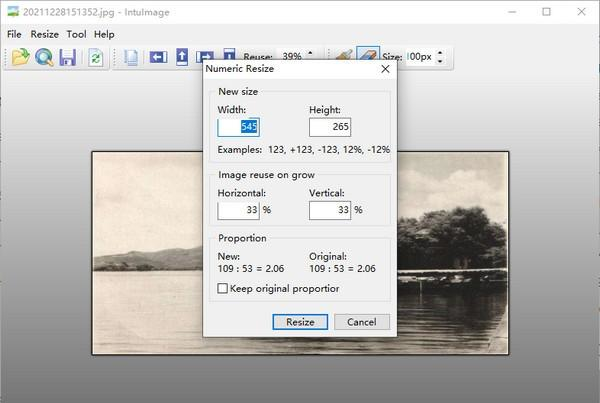Click the green arrows reload icon
This screenshot has width=600, height=403.
click(x=96, y=58)
